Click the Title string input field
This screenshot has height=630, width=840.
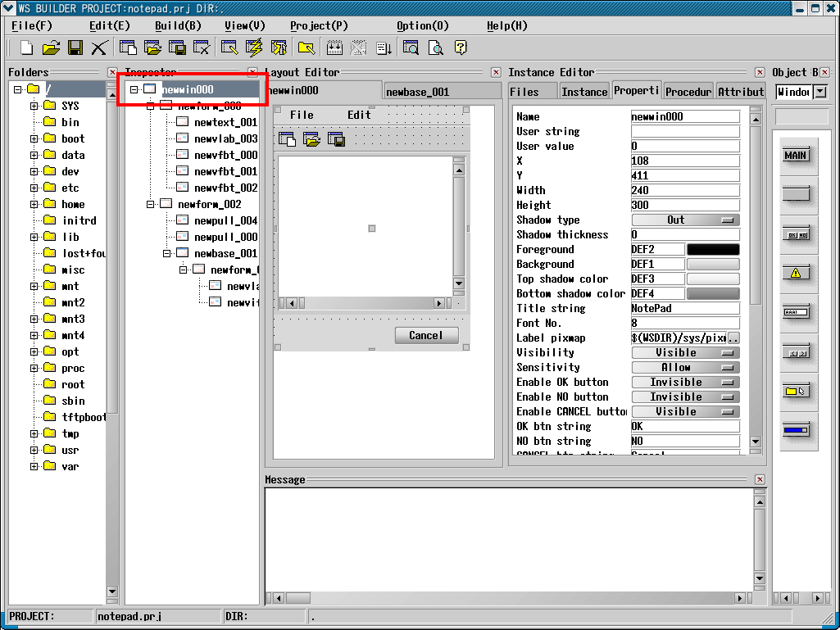point(685,309)
